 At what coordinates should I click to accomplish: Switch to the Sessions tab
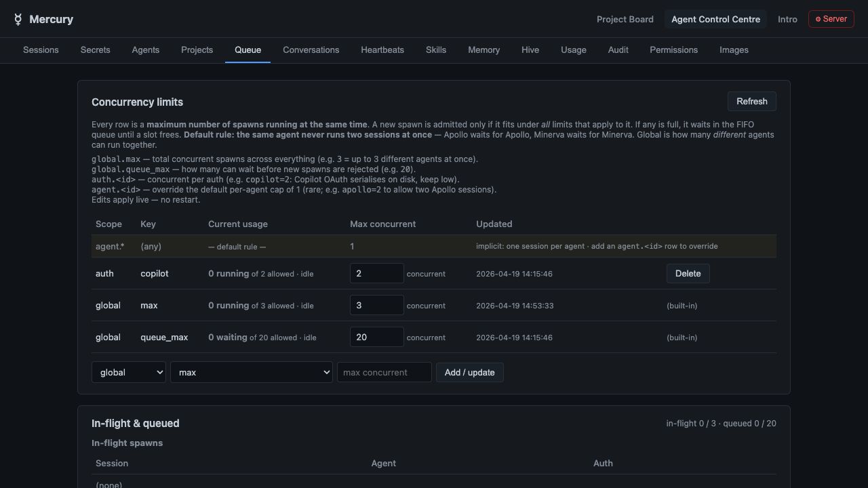[x=41, y=50]
